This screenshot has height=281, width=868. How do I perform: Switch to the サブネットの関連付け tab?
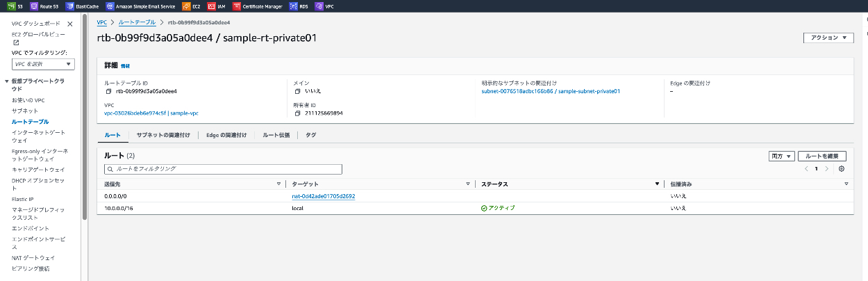(163, 135)
